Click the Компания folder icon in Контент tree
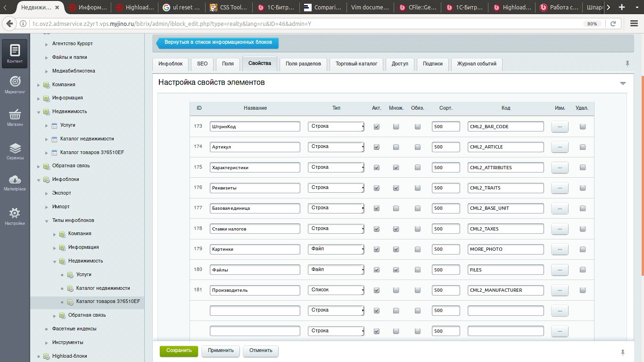 (46, 85)
